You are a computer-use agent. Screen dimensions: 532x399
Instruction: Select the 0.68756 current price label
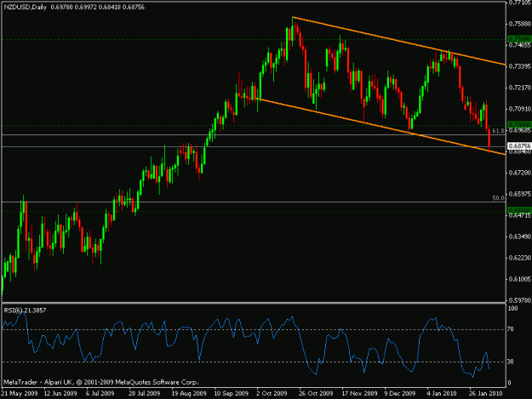(x=519, y=146)
